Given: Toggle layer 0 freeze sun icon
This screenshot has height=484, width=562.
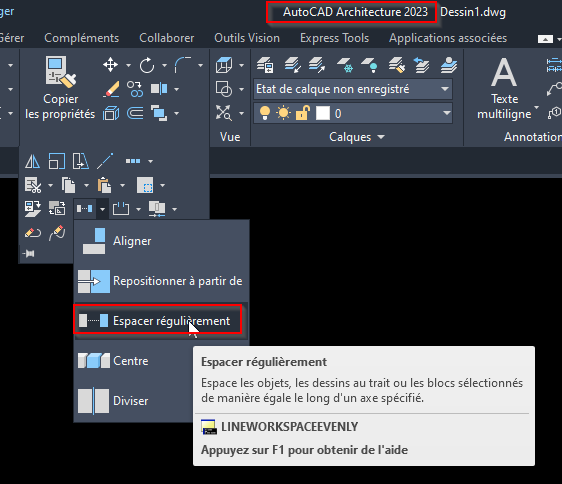Looking at the screenshot, I should pos(284,113).
